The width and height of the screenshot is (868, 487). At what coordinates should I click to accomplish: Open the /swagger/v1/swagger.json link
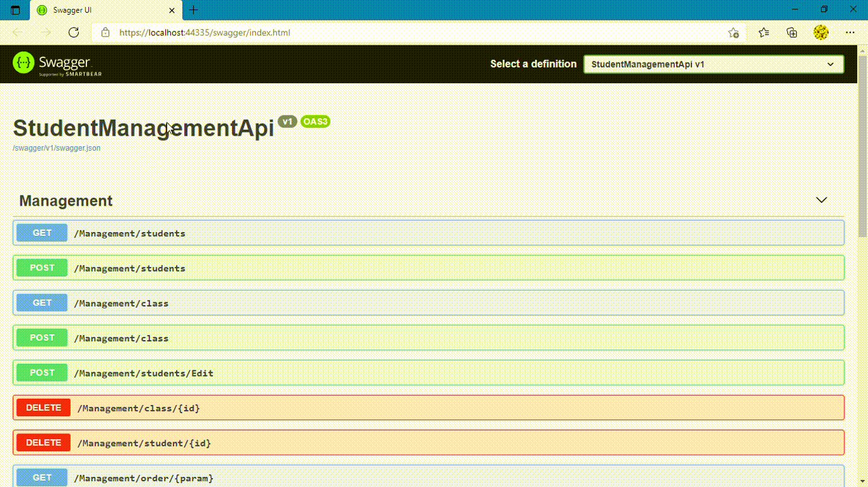[x=57, y=148]
